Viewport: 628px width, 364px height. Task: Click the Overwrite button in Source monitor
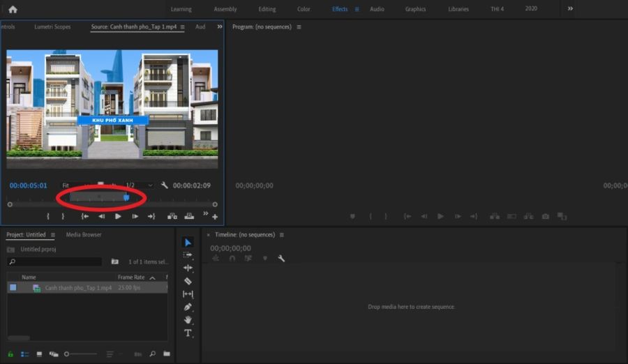[189, 216]
